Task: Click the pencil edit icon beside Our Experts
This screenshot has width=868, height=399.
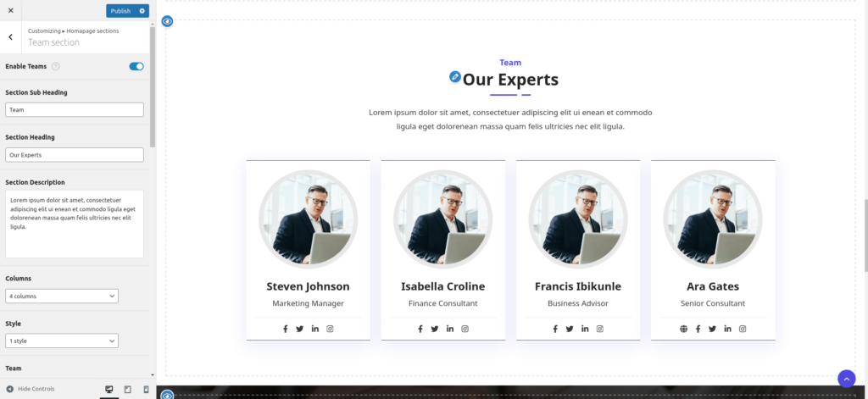Action: click(455, 77)
